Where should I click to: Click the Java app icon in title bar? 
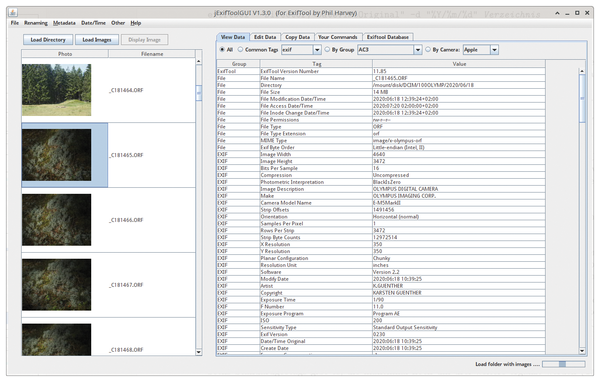tap(13, 13)
